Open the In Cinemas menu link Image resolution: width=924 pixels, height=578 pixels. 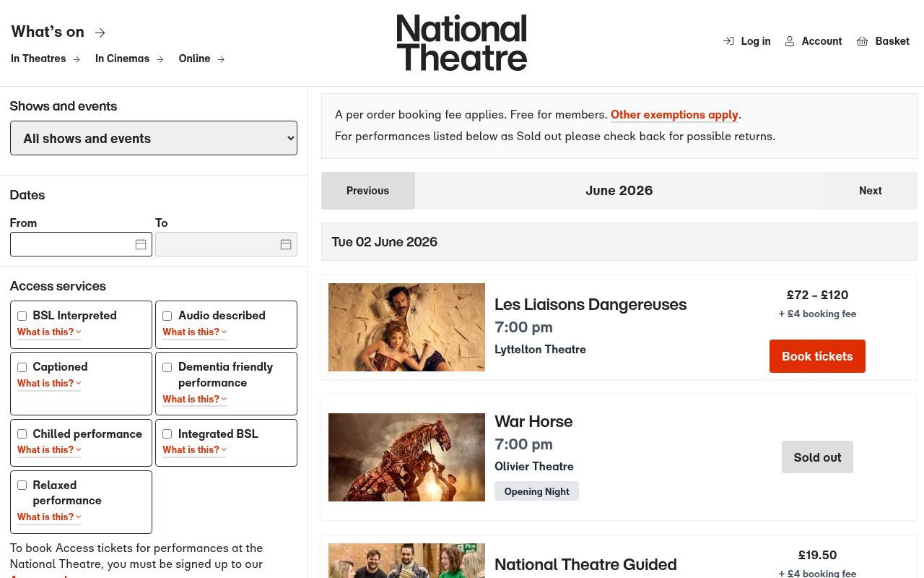pyautogui.click(x=130, y=59)
